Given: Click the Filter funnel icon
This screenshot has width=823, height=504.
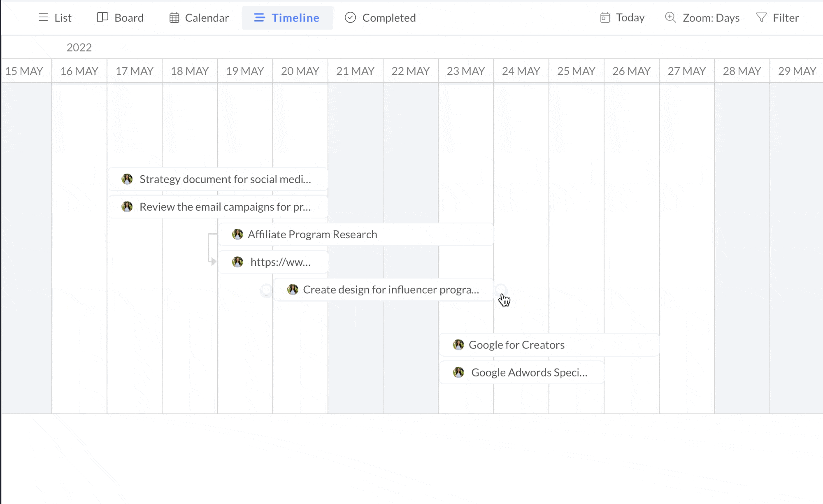Looking at the screenshot, I should [761, 17].
